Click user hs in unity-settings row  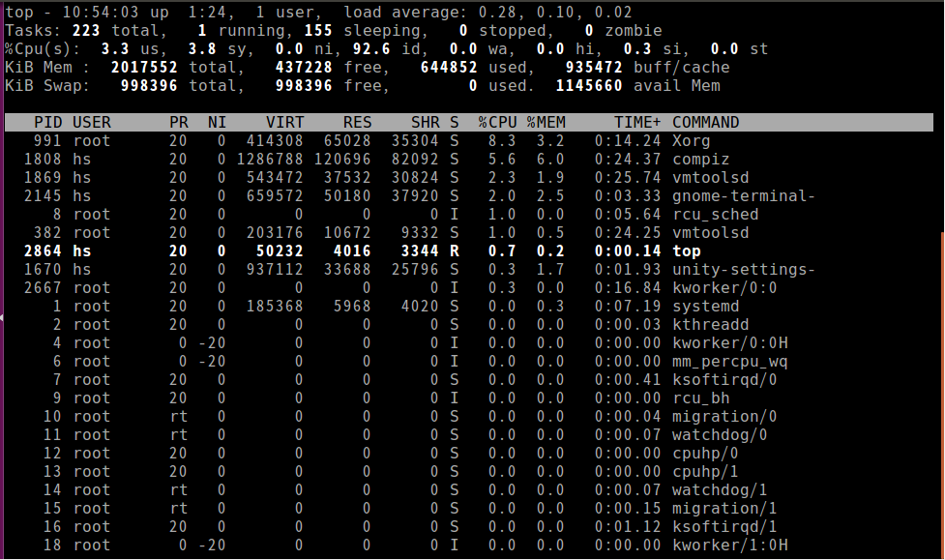point(82,270)
